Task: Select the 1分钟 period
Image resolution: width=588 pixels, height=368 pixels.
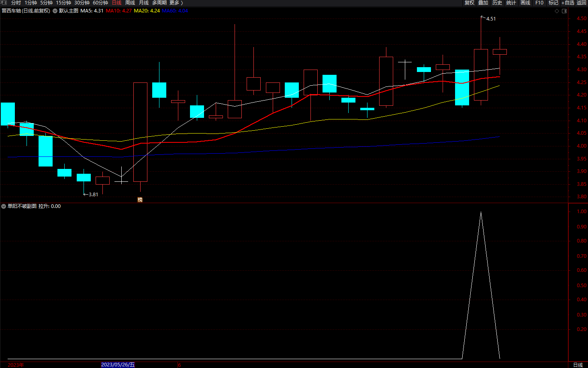Action: point(31,3)
